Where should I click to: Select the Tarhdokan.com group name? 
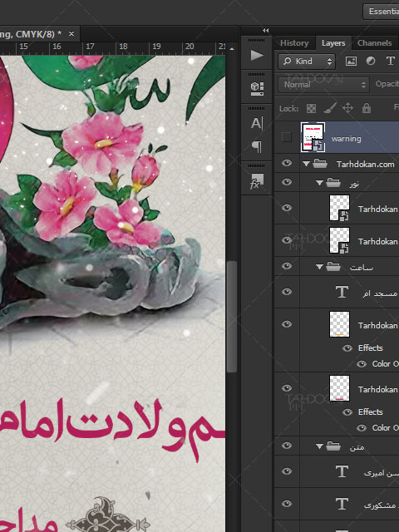tap(366, 165)
